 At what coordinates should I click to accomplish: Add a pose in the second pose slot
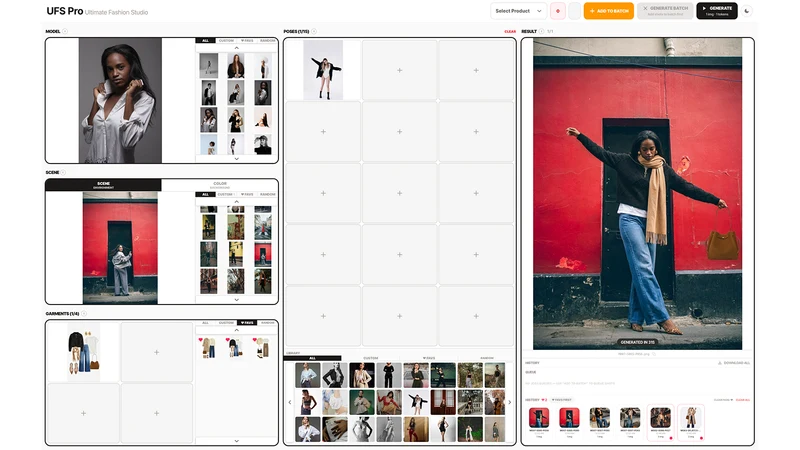[399, 70]
